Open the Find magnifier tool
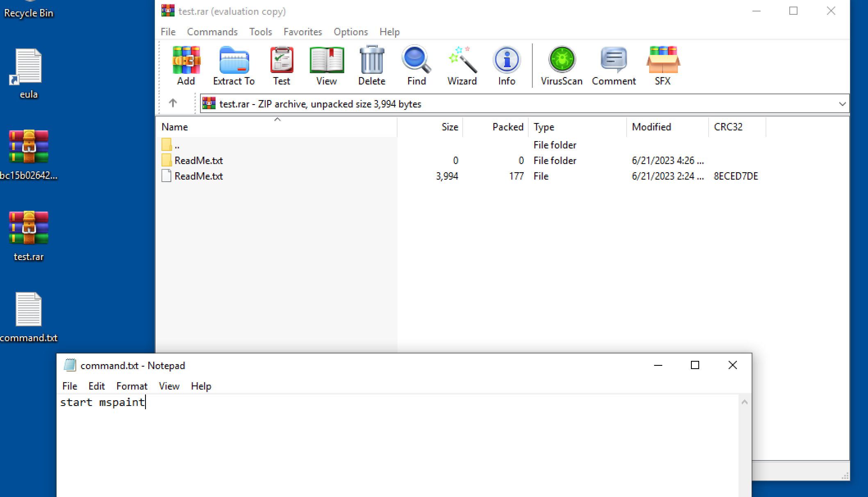 (416, 66)
